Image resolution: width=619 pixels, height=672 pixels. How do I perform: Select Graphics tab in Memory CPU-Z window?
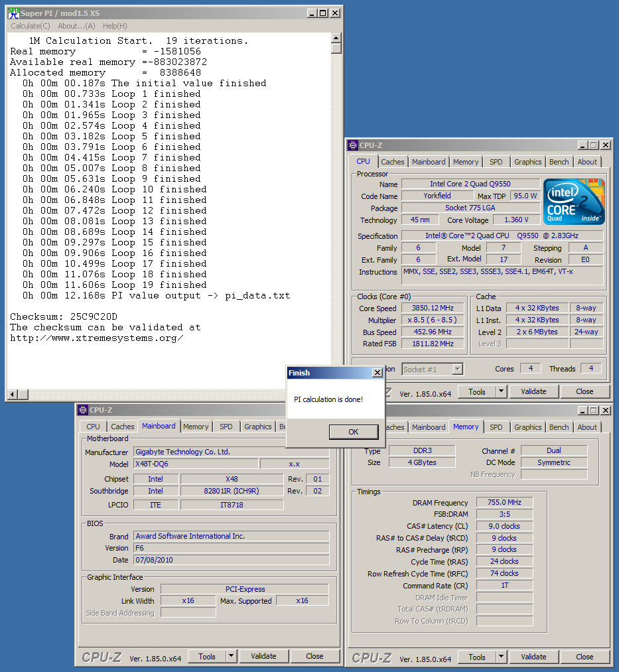[x=527, y=427]
